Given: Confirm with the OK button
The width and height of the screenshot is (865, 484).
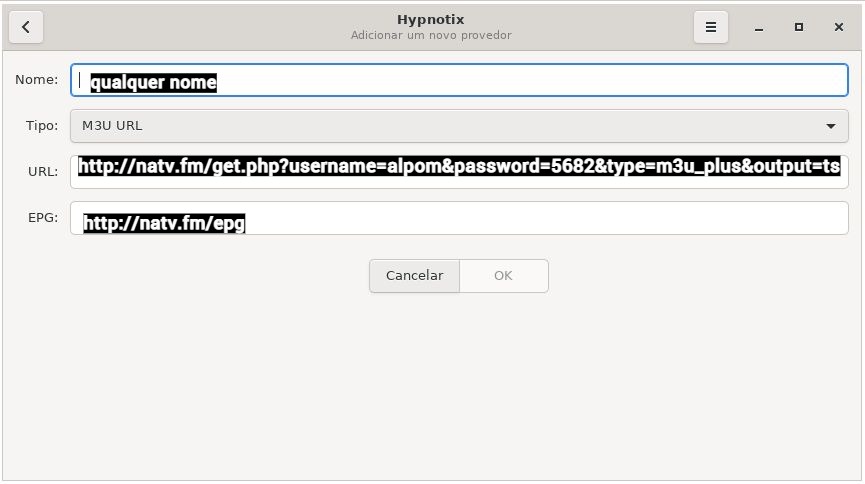Looking at the screenshot, I should (x=504, y=276).
